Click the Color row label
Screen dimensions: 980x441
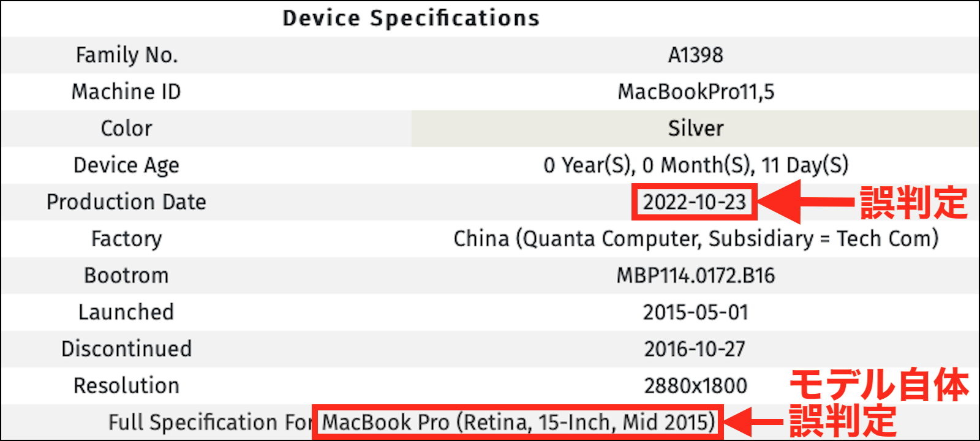tap(126, 129)
